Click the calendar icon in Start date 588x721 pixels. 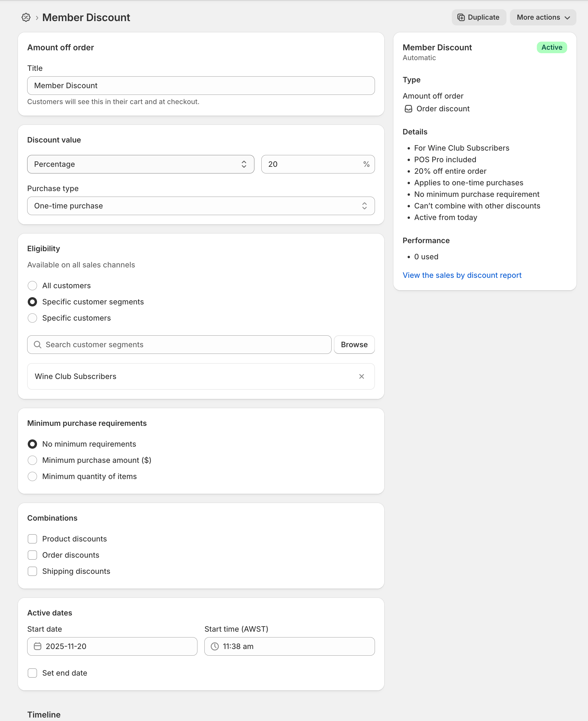click(x=38, y=646)
